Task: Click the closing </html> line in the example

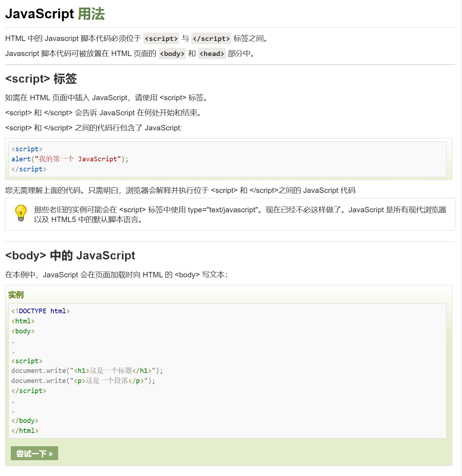Action: click(x=25, y=431)
